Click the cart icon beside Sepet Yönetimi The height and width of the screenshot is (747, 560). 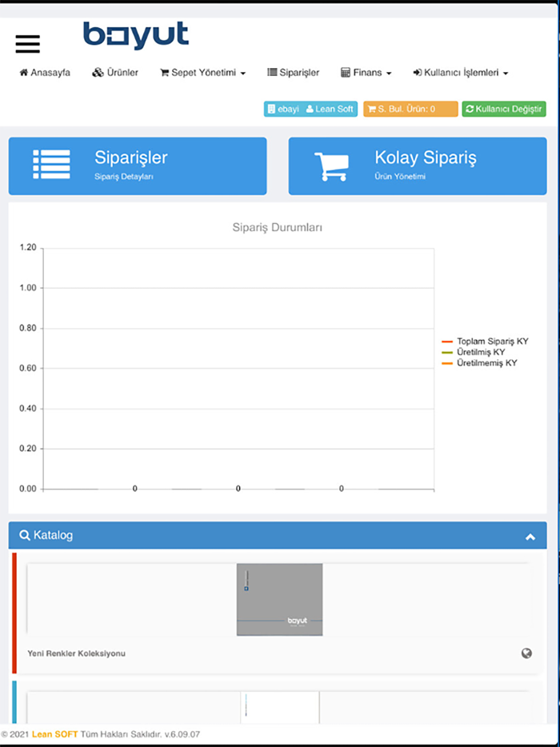[x=165, y=73]
